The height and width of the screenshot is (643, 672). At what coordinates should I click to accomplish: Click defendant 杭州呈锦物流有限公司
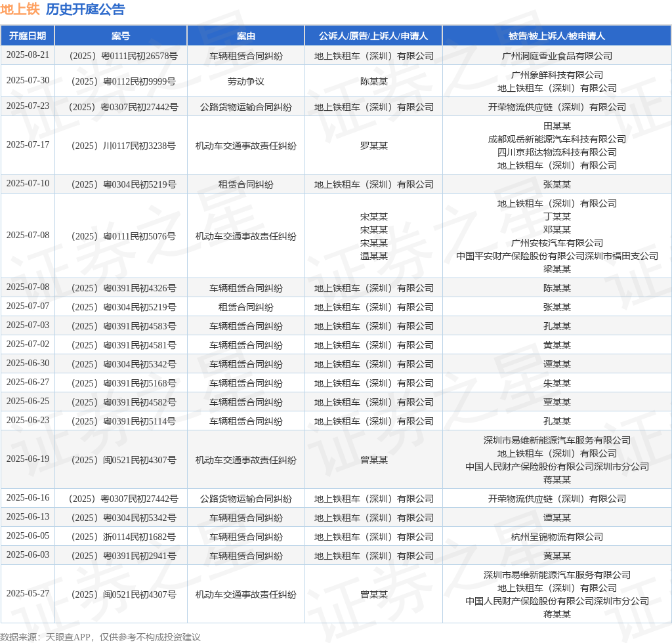[557, 537]
